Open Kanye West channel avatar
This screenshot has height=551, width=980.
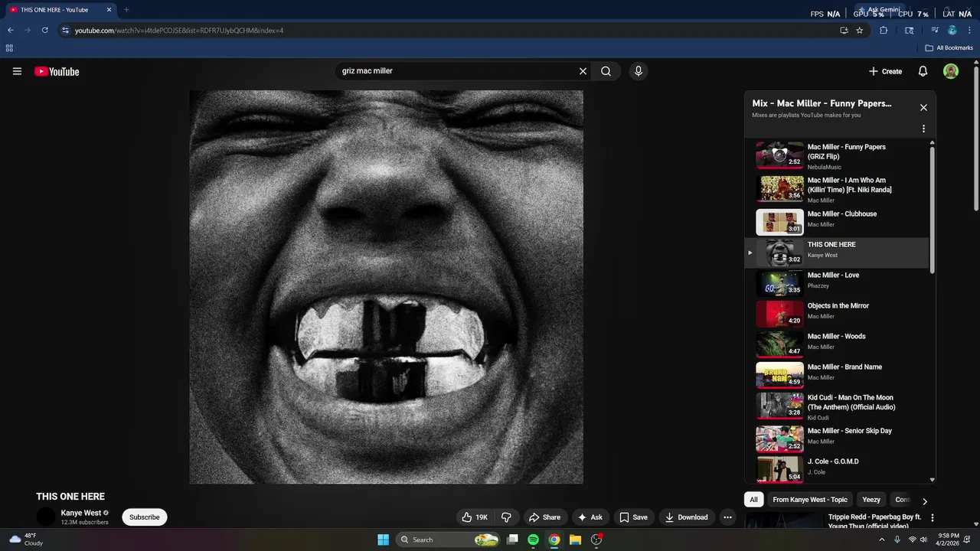tap(46, 517)
